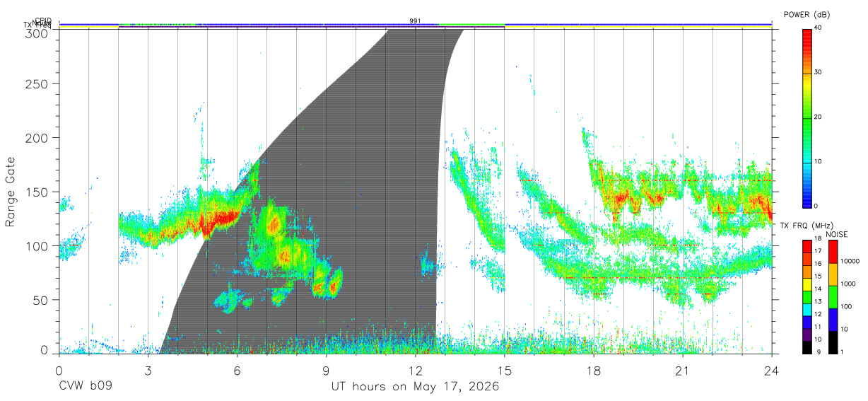Click the 0 tick on Range Gate axis
The image size is (868, 401).
click(45, 349)
